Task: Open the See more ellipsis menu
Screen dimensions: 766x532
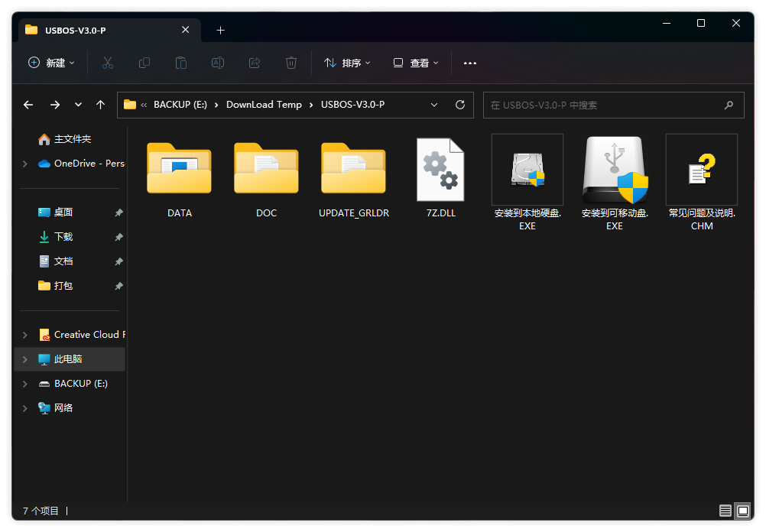Action: pos(470,63)
